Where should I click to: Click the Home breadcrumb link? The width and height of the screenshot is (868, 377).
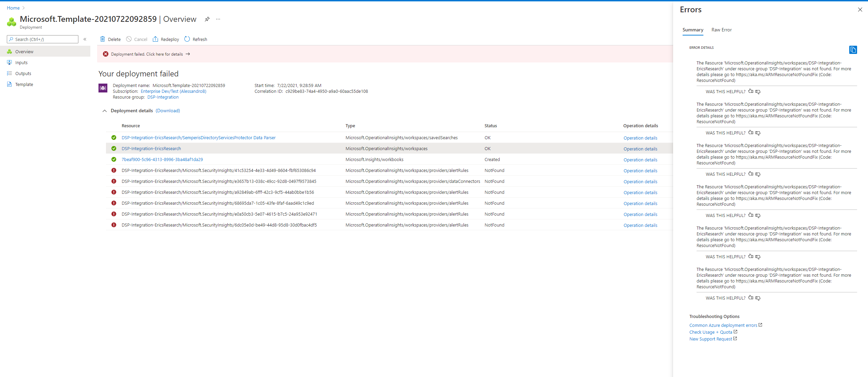pos(13,8)
